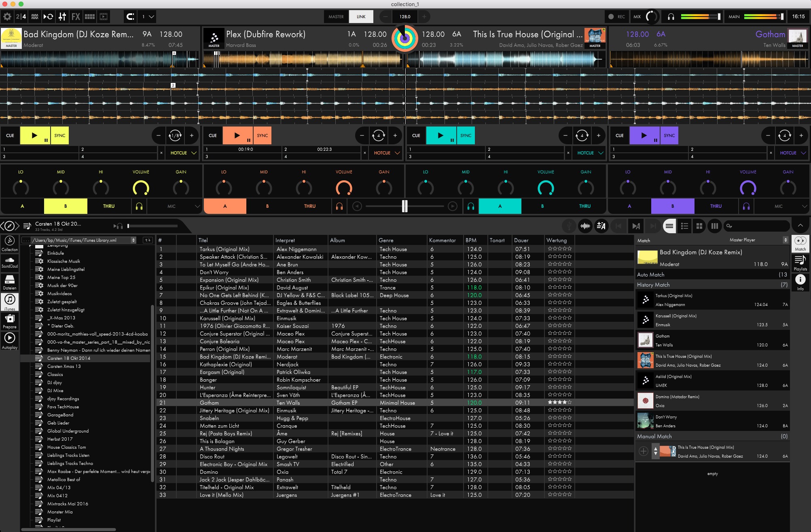Toggle THRU on the orange deck mixer
This screenshot has height=532, width=811.
309,206
